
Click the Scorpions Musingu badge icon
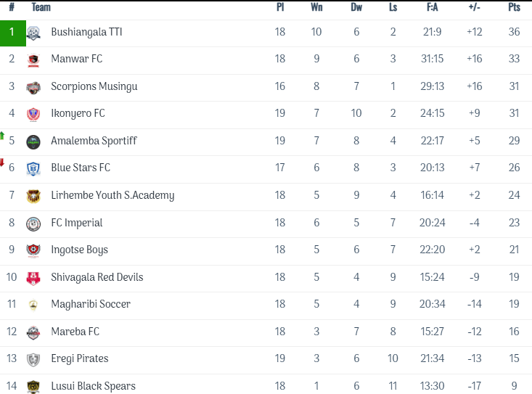pos(33,87)
